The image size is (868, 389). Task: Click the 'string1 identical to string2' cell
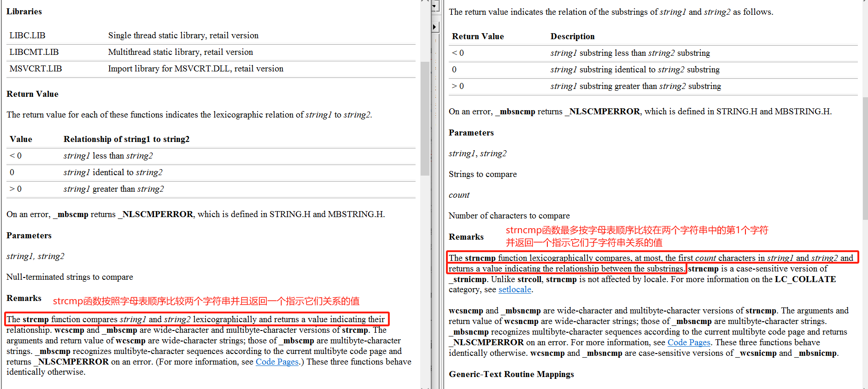pos(113,172)
